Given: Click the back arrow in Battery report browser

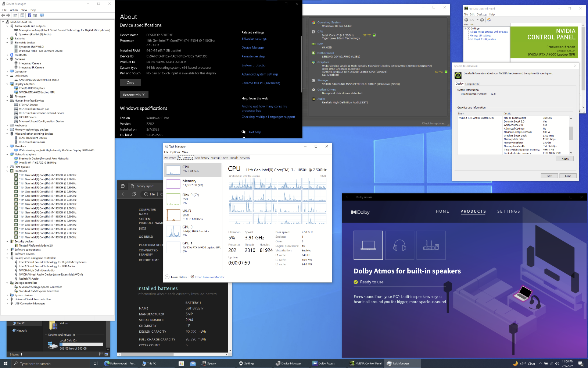Looking at the screenshot, I should [123, 194].
